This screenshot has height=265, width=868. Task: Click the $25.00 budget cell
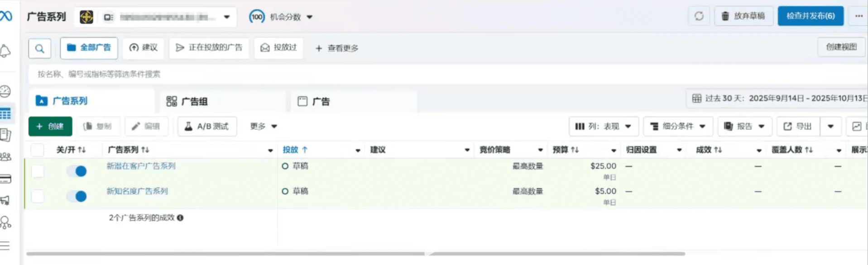point(603,166)
